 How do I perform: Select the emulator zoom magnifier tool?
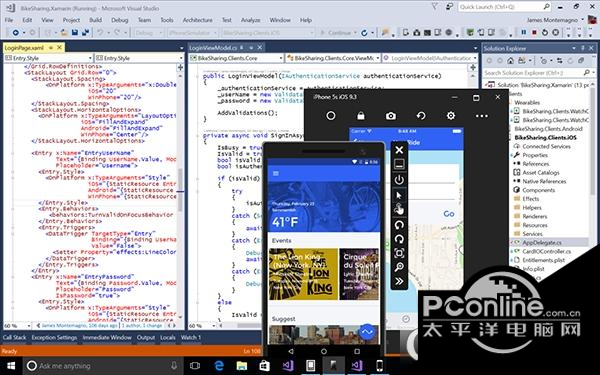coord(399,267)
